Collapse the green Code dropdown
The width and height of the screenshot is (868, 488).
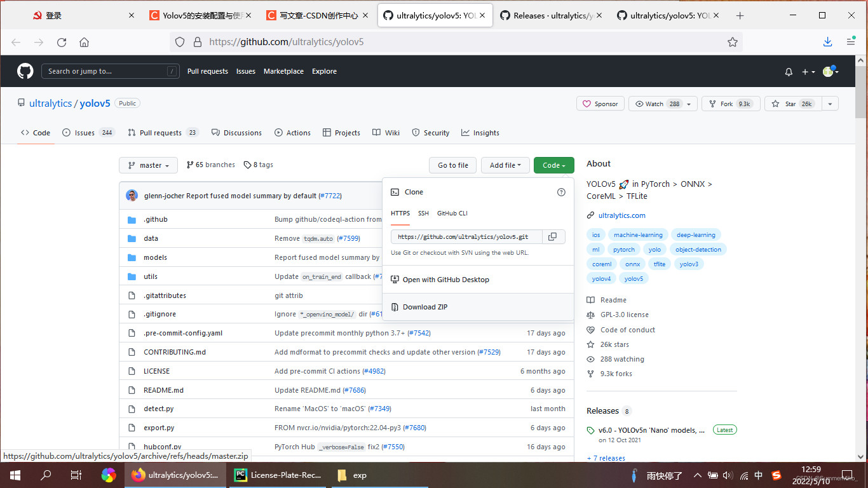[x=554, y=165]
